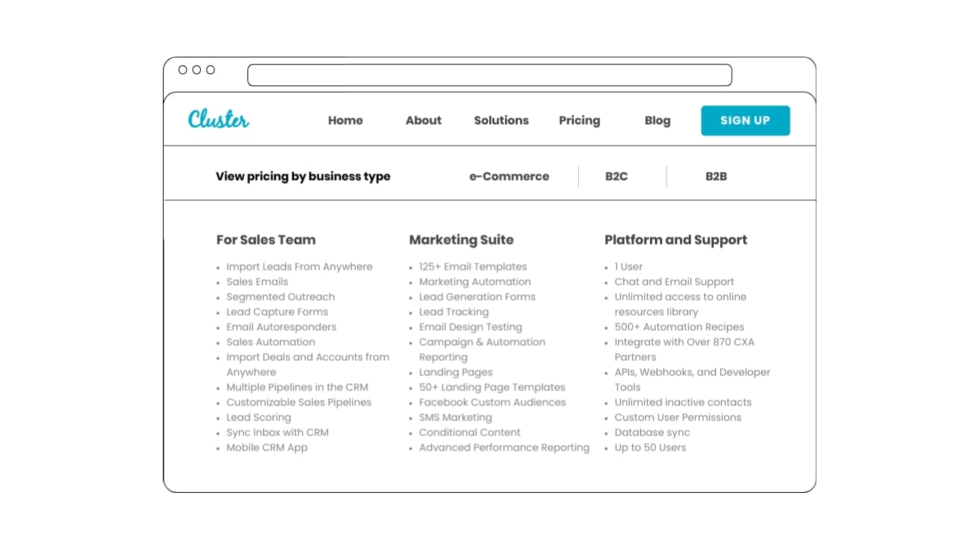Click the leftmost browser window dot
This screenshot has width=980, height=551.
pos(182,70)
